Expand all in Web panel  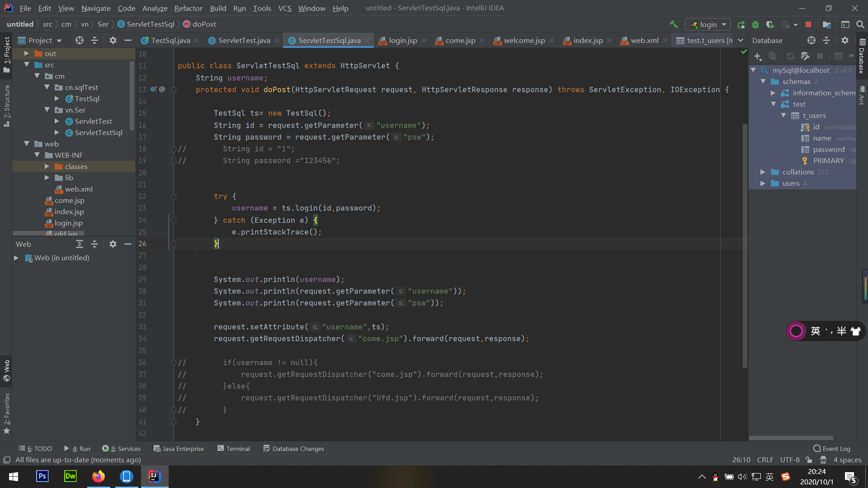[80, 244]
